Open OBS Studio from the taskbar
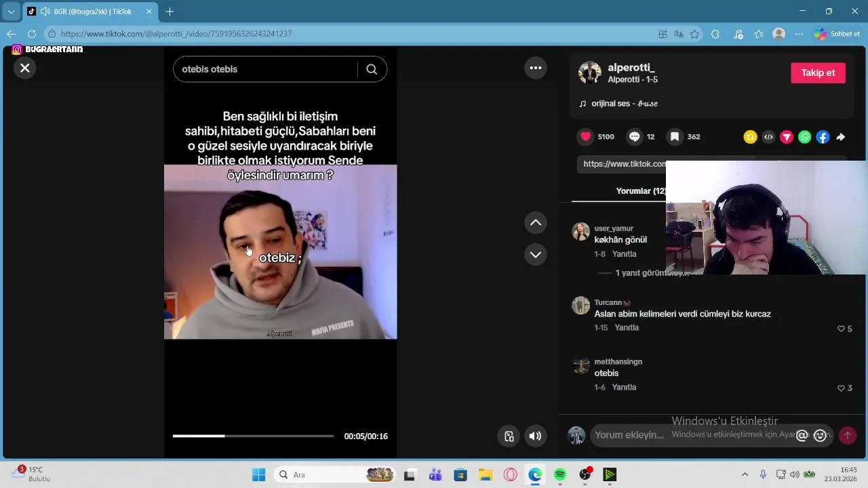The width and height of the screenshot is (868, 488). pos(585,474)
